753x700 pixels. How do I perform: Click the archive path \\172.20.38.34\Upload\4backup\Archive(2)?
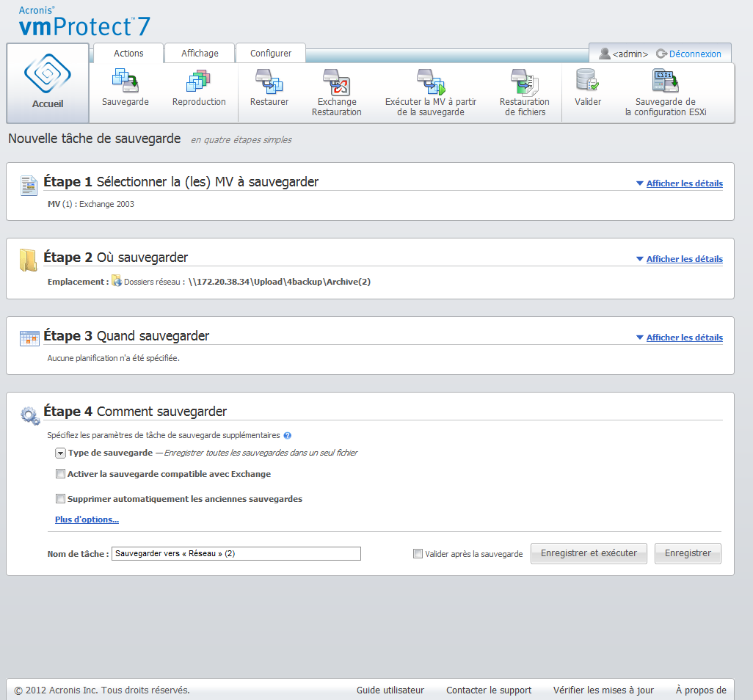point(280,282)
